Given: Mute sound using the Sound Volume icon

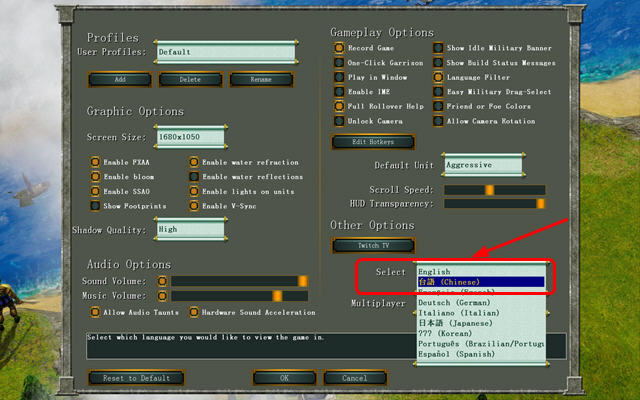Looking at the screenshot, I should (162, 281).
